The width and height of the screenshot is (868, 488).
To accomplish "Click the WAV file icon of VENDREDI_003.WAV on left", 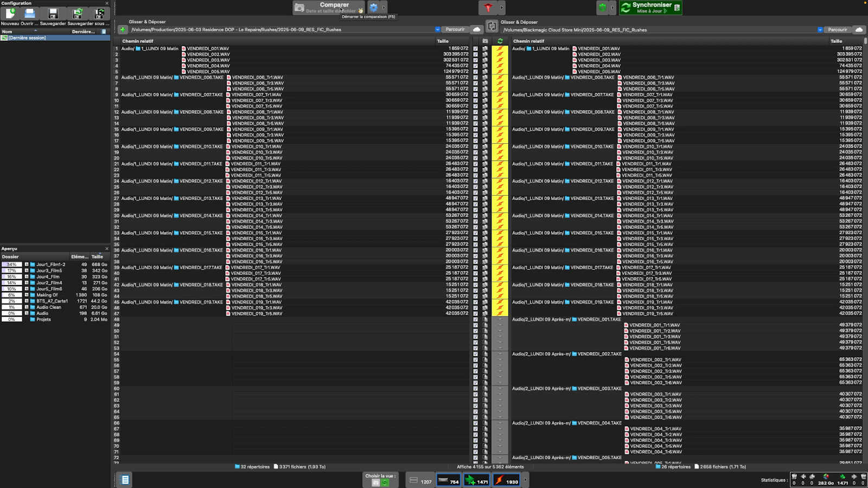I will point(184,60).
